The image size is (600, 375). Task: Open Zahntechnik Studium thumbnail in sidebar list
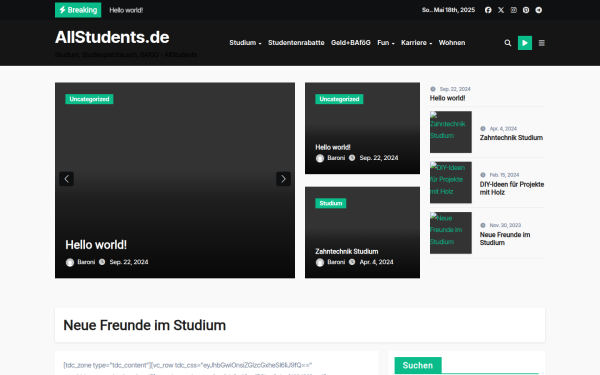tap(451, 132)
